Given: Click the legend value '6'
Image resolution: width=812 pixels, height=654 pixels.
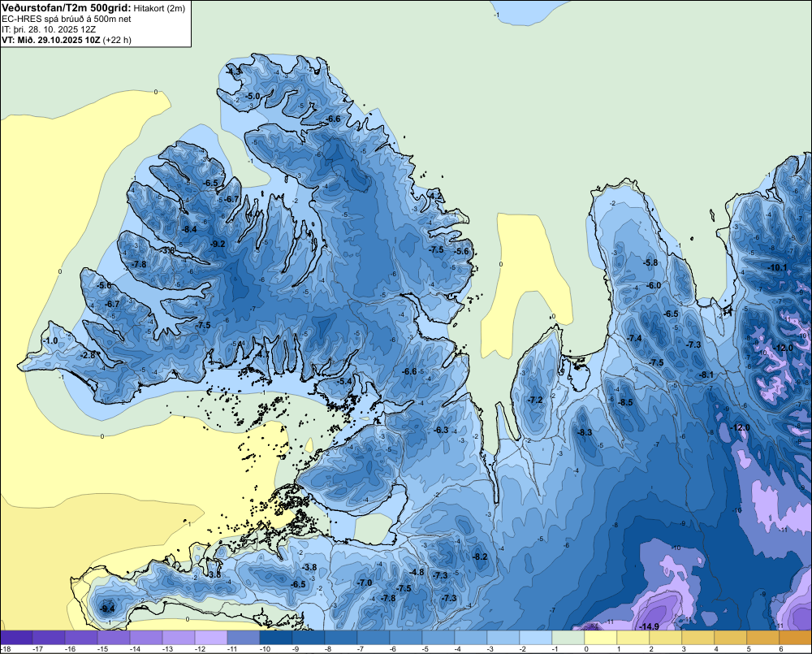Looking at the screenshot, I should 780,649.
